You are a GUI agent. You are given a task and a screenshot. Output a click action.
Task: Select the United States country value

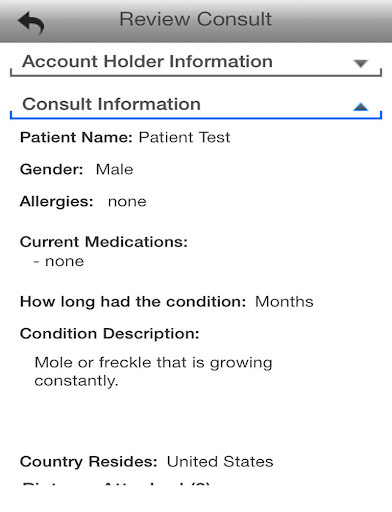(220, 462)
